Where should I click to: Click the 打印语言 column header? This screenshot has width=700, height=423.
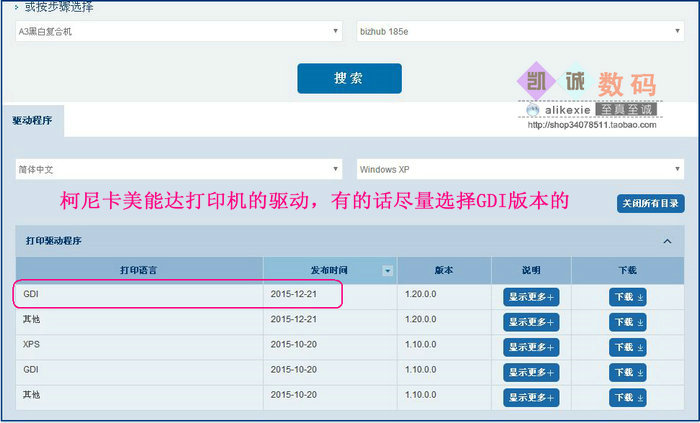click(139, 271)
